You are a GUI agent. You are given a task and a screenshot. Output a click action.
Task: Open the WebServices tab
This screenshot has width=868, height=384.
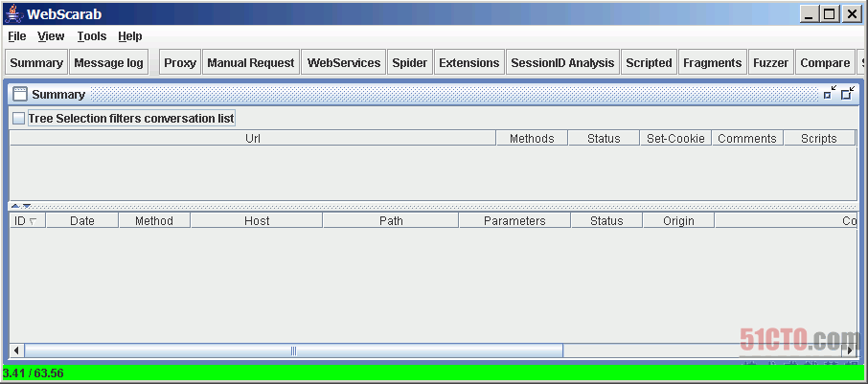(x=344, y=63)
